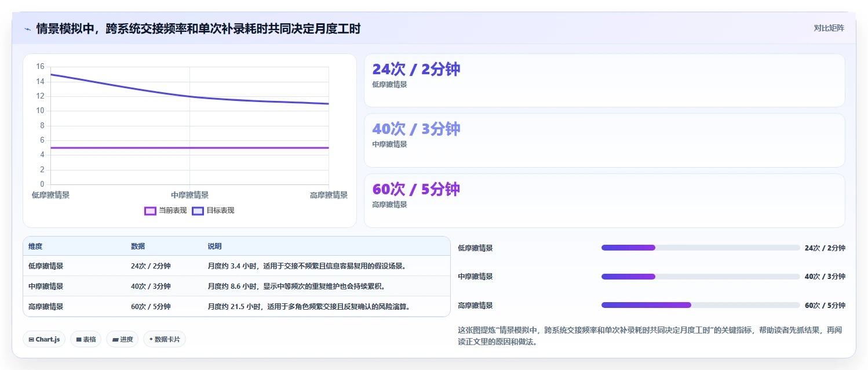The width and height of the screenshot is (868, 370).
Task: Click the description mentioning 月度约 8.6 小时
Action: pyautogui.click(x=296, y=286)
